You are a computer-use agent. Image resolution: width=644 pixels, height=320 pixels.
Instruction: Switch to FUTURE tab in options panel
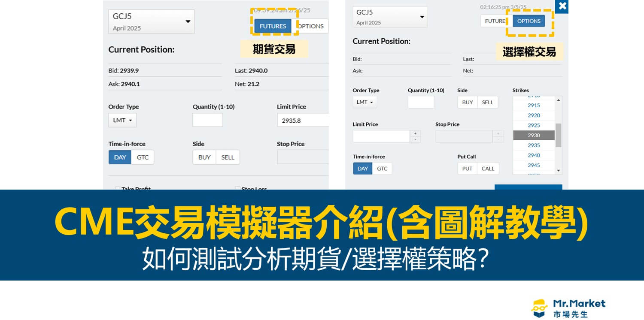coord(496,21)
